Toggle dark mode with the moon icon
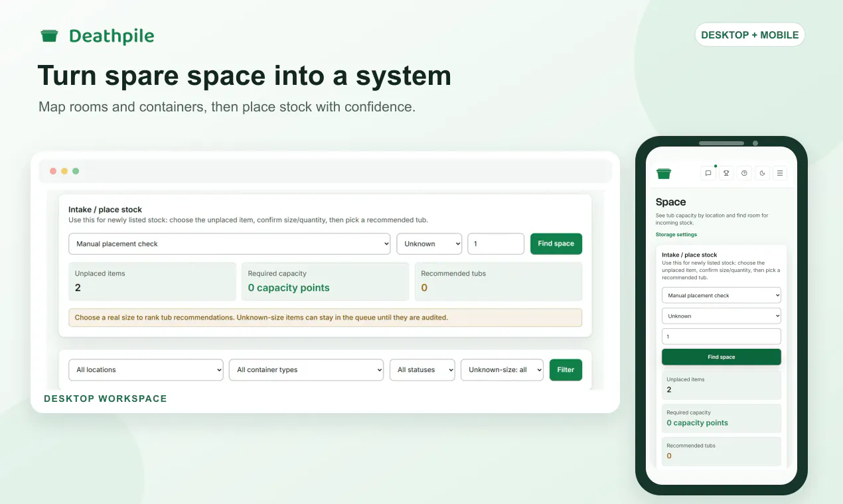The image size is (843, 504). point(762,173)
